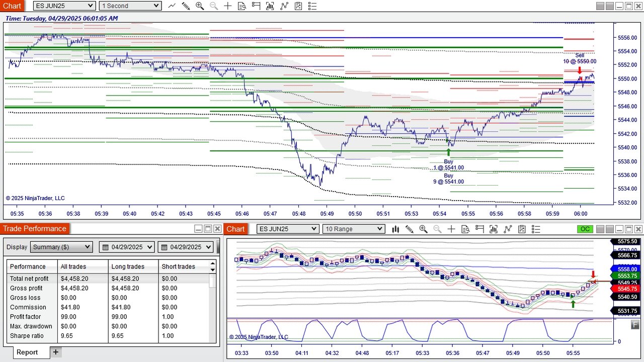Show data box in the 1 Second chart
Image resolution: width=644 pixels, height=362 pixels.
[242, 6]
